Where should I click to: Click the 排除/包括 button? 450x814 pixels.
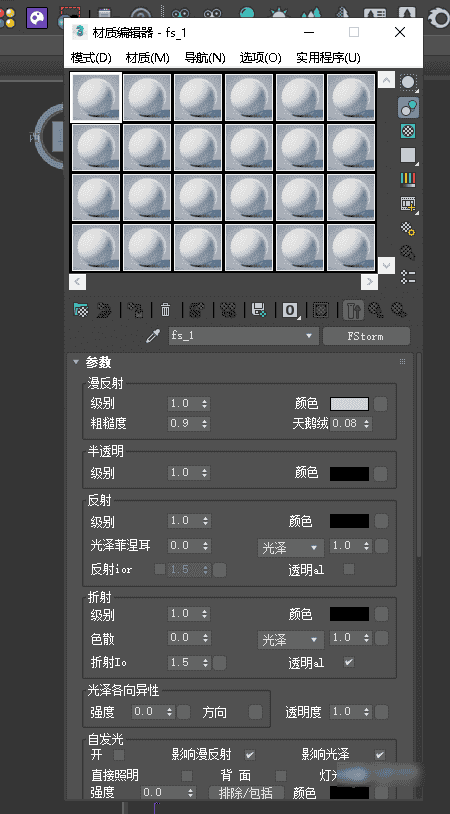pos(247,793)
